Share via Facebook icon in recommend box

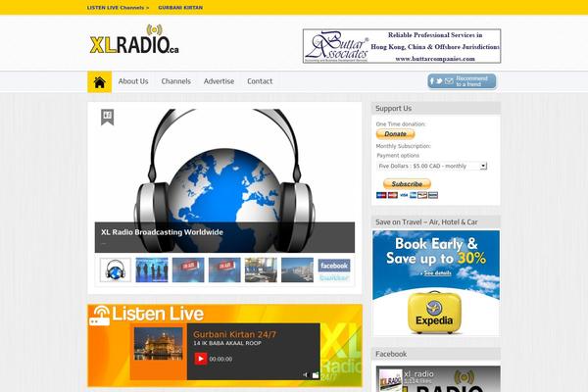click(x=431, y=81)
